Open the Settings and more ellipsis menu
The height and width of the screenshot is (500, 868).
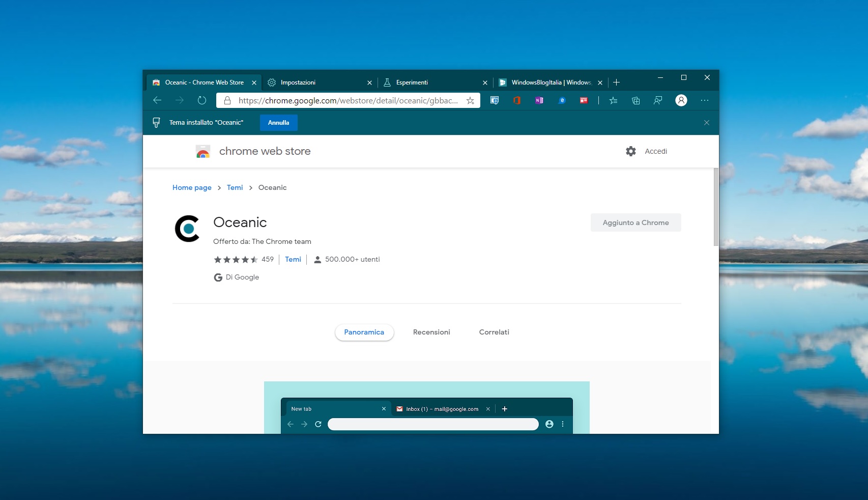point(705,100)
